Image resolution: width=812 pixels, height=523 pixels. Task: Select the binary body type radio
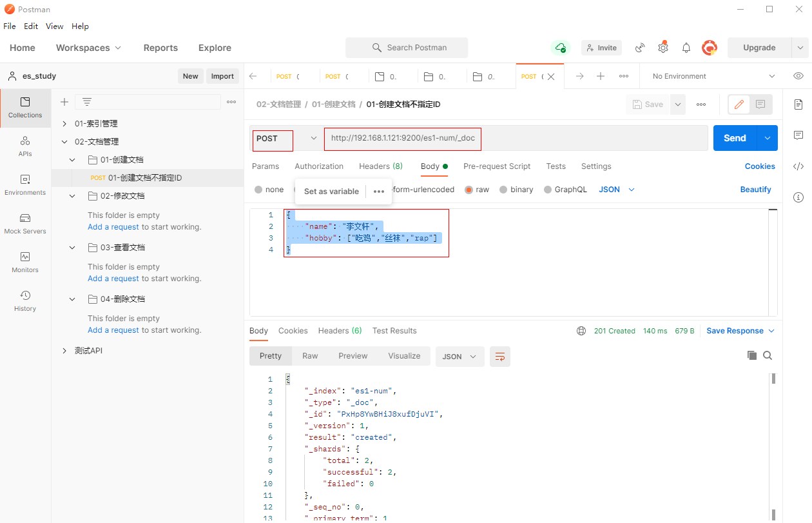(503, 190)
